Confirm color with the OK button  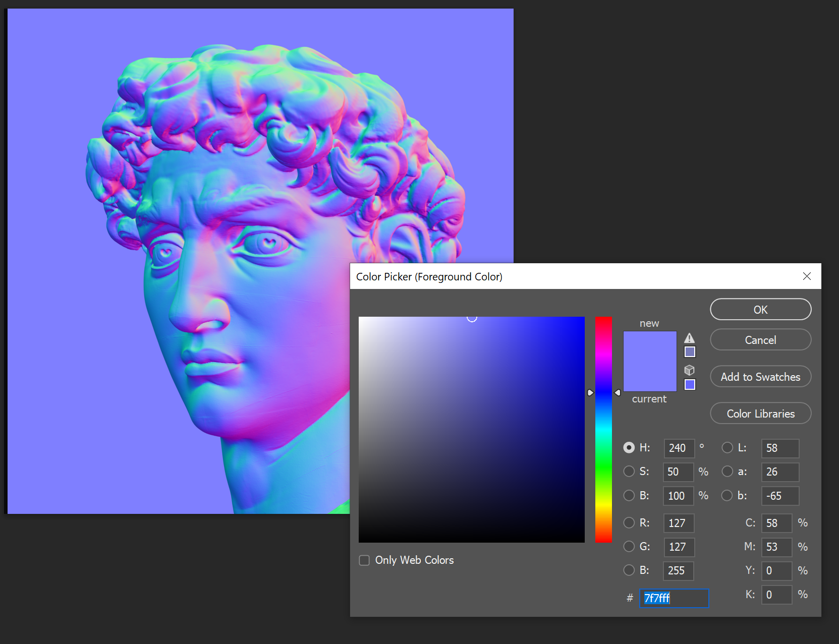pyautogui.click(x=761, y=309)
